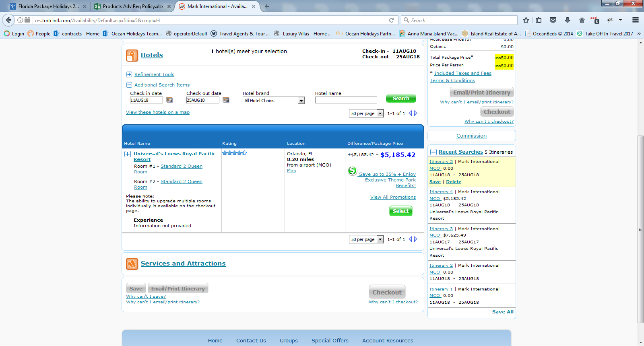Bookmark this page with the star icon
Screen dimensions: 644x346
(x=526, y=20)
